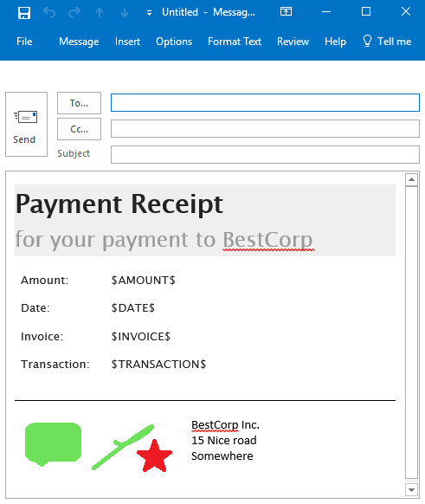Click the BestCorp Inc. address line
The image size is (425, 504).
point(225,425)
